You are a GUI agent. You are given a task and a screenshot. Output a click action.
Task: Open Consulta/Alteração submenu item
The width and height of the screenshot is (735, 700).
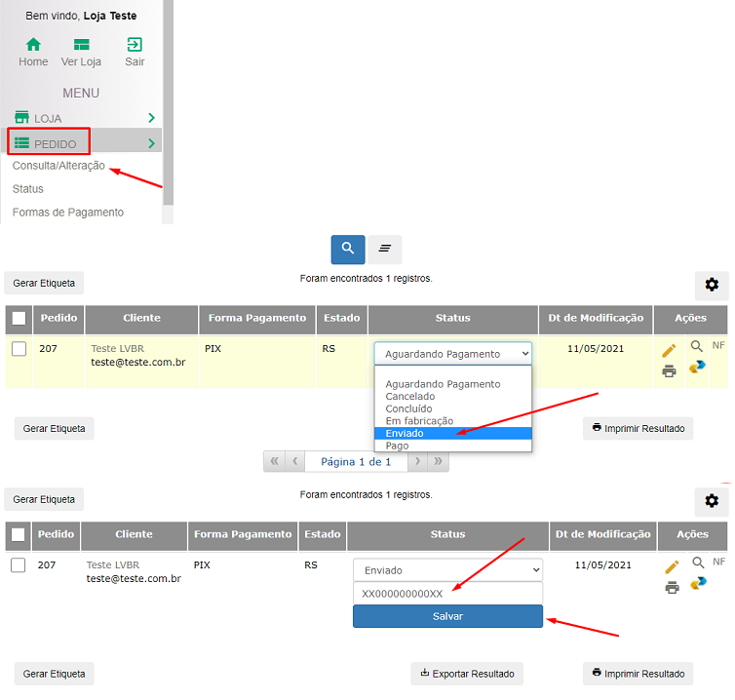point(58,166)
